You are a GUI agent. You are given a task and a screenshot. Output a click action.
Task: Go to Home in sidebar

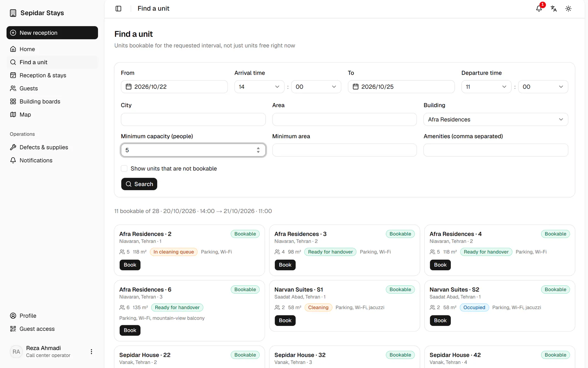[52, 49]
